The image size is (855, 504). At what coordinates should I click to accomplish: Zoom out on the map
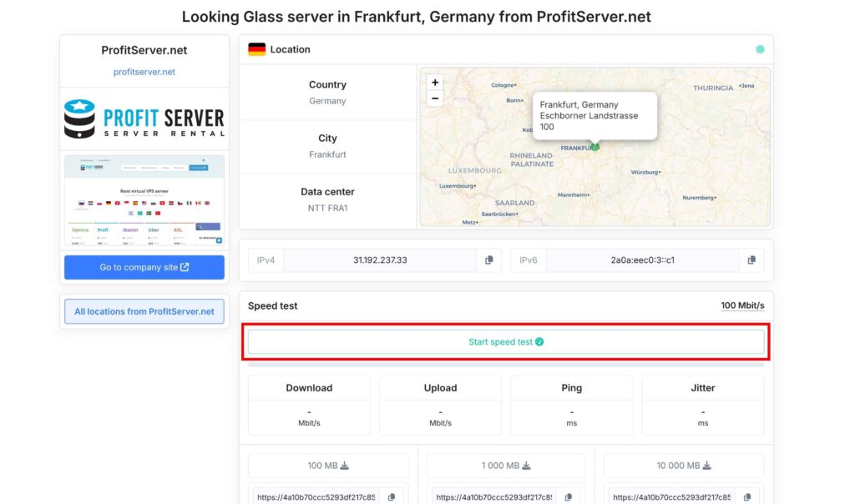tap(434, 98)
